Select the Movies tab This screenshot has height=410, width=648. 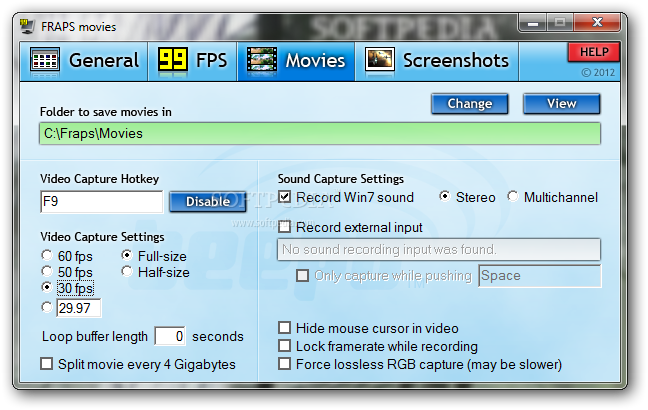point(296,61)
